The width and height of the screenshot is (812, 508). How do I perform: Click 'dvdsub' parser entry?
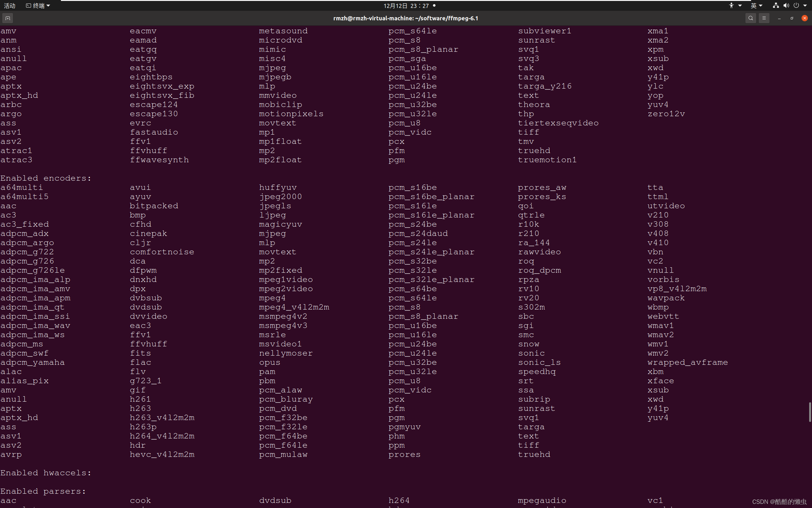tap(275, 501)
